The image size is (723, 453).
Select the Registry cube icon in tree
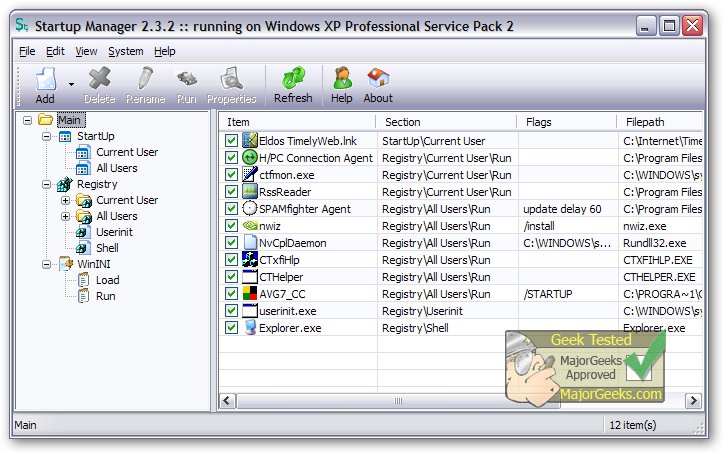(x=65, y=185)
